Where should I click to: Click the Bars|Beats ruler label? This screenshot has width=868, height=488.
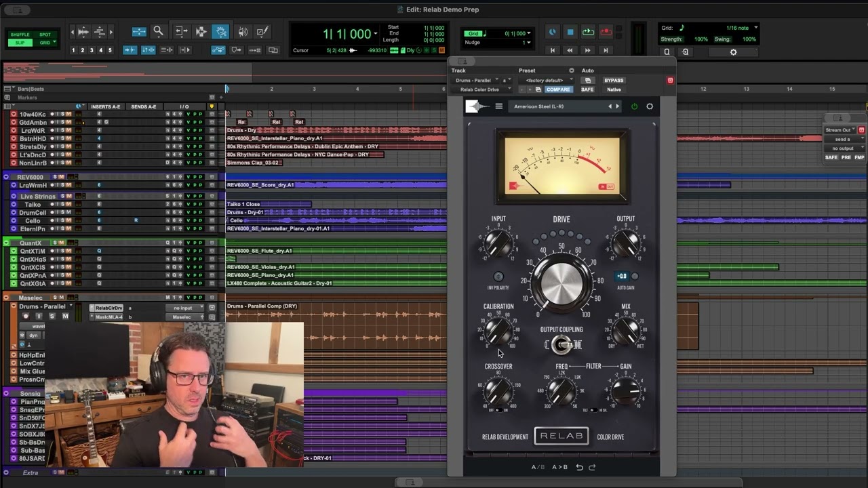[31, 89]
